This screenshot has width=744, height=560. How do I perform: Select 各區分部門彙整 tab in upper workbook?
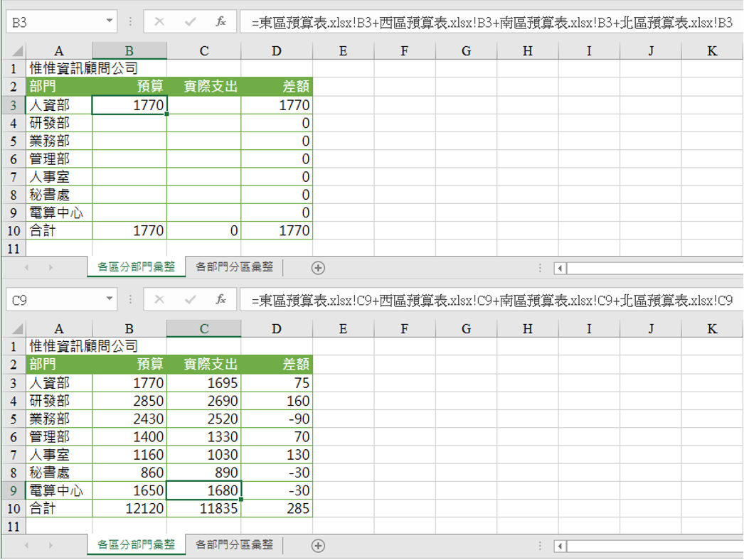136,267
